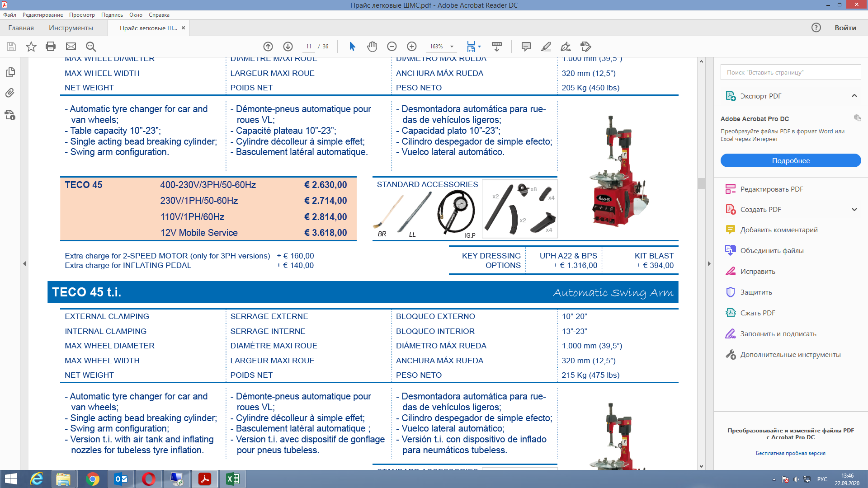Screen dimensions: 868x488
Task: Open attachments paperclip panel
Action: click(x=10, y=93)
